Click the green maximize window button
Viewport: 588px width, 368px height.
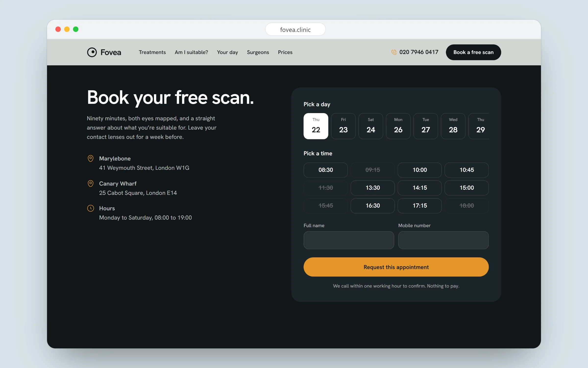point(76,29)
